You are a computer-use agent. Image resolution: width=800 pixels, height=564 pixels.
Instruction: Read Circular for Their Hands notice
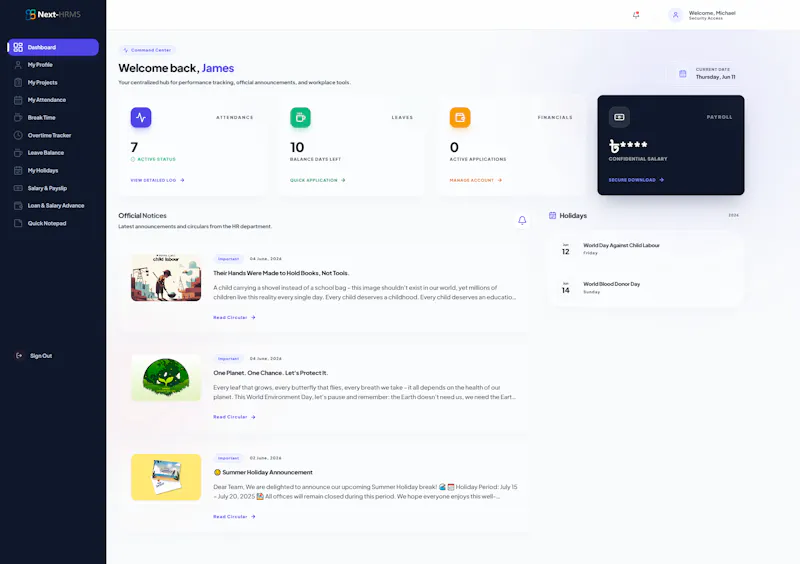[x=234, y=317]
